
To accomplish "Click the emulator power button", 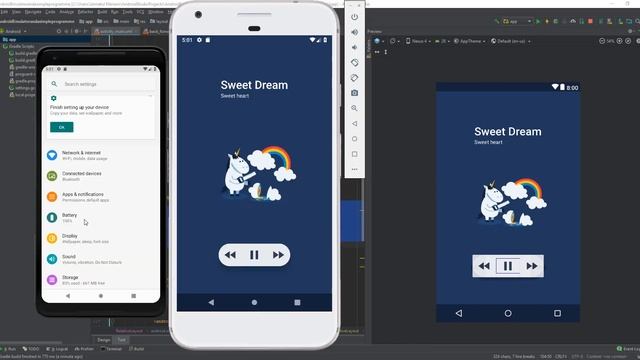I will tap(355, 17).
